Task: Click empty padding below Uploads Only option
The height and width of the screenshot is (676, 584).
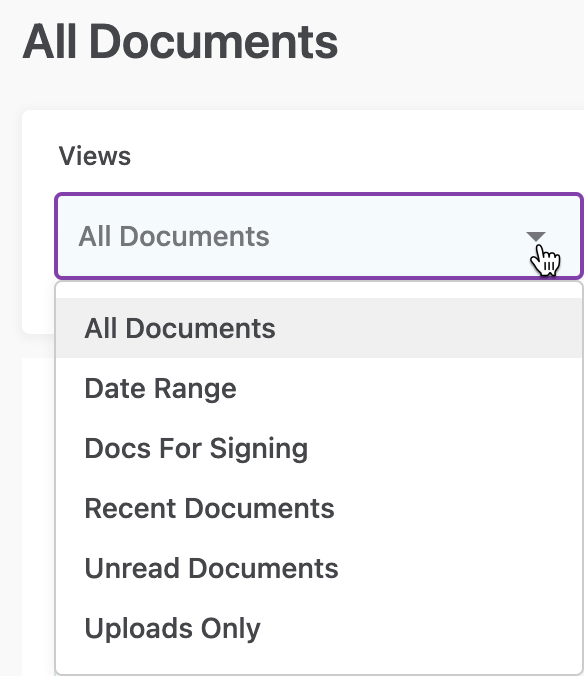Action: [319, 666]
